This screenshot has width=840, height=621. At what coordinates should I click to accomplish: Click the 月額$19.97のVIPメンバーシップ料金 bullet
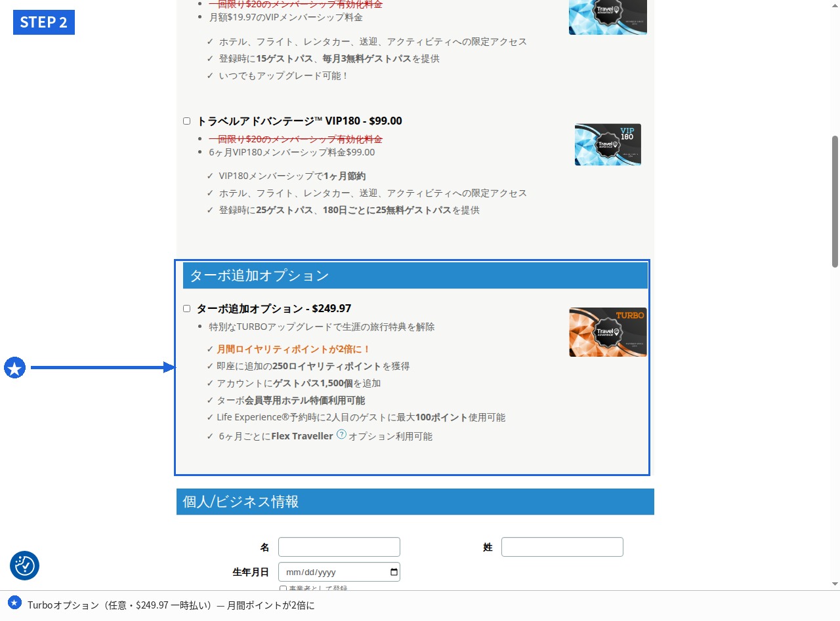(x=286, y=17)
